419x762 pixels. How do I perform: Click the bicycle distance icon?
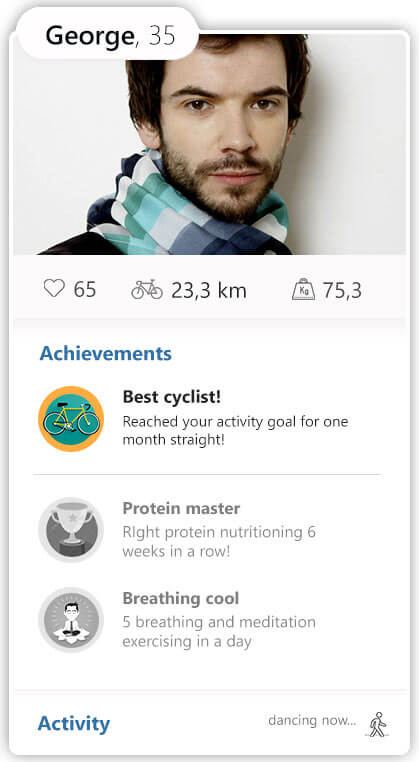(147, 290)
